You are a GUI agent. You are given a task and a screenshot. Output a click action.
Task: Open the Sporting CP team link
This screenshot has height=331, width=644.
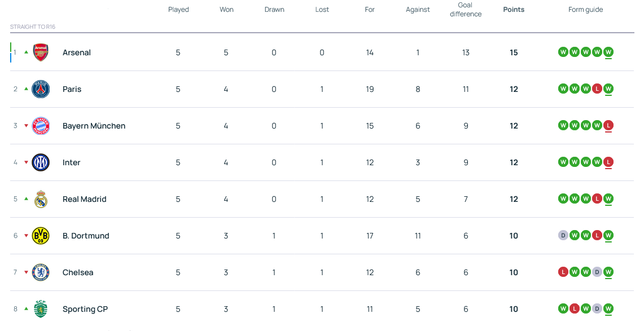tap(85, 309)
